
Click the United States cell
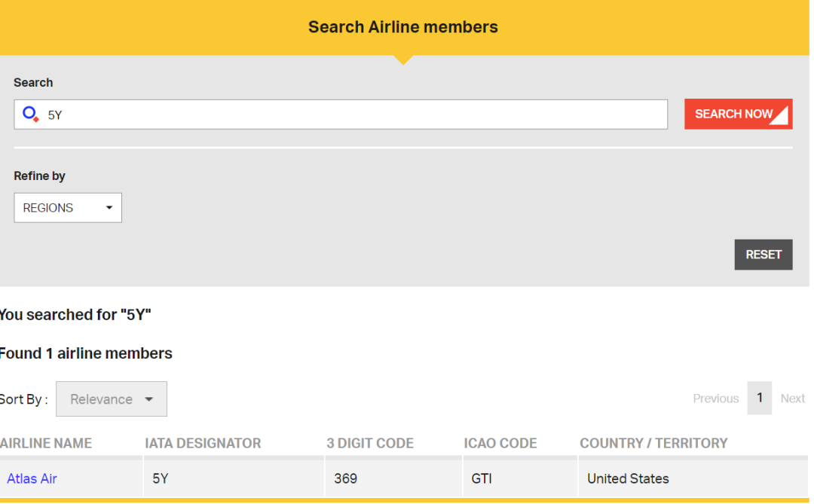click(x=628, y=478)
